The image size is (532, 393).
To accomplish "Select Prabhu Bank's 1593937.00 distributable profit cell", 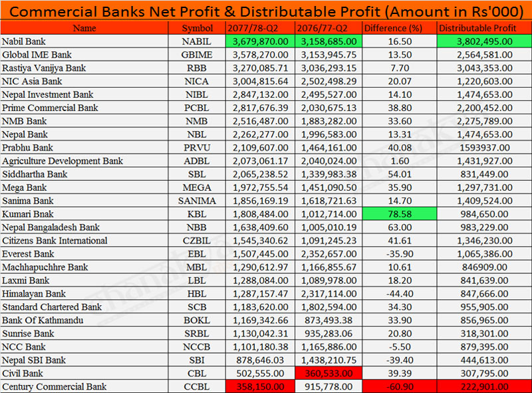I will [x=483, y=148].
